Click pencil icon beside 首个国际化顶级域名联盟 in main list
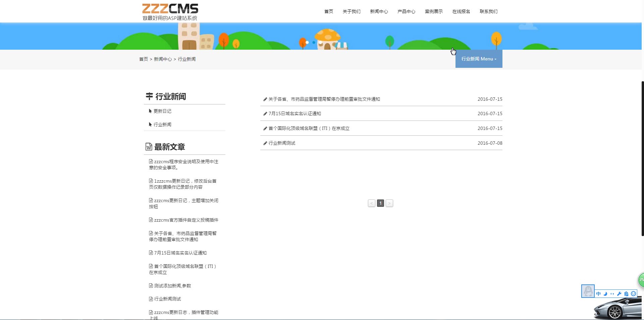The width and height of the screenshot is (644, 320). click(x=265, y=129)
